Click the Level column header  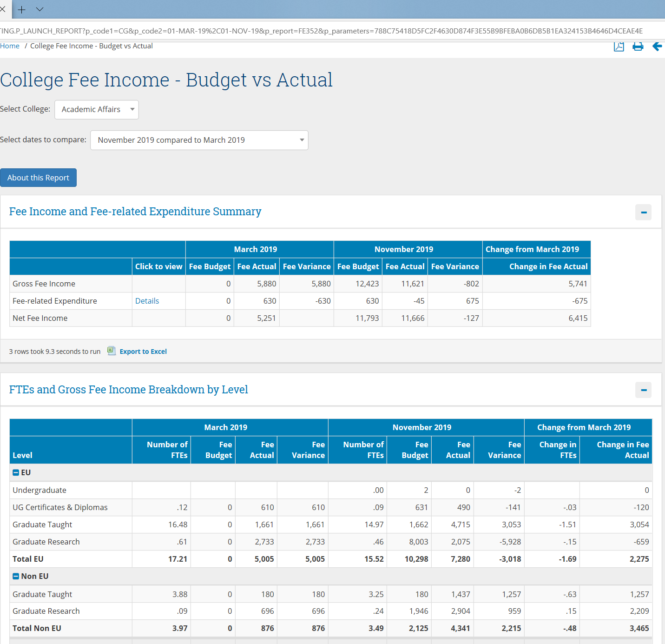(22, 455)
